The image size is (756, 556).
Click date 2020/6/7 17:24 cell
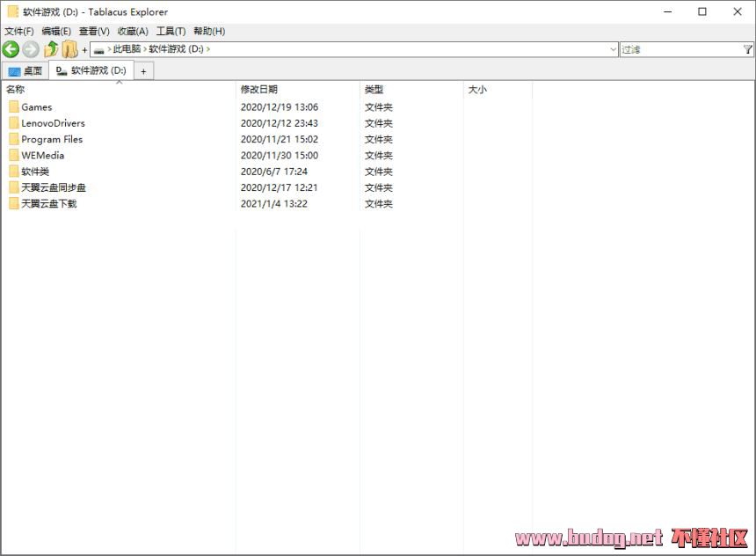274,172
